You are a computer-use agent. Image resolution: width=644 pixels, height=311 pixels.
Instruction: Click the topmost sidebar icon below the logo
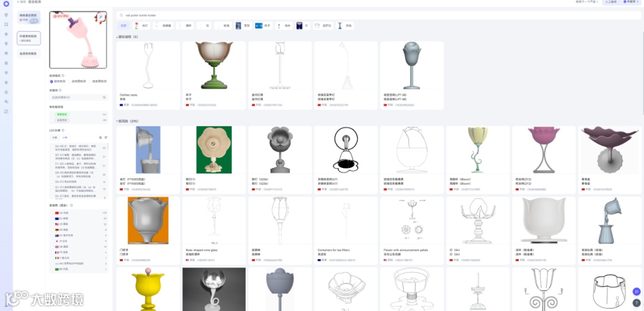point(6,15)
